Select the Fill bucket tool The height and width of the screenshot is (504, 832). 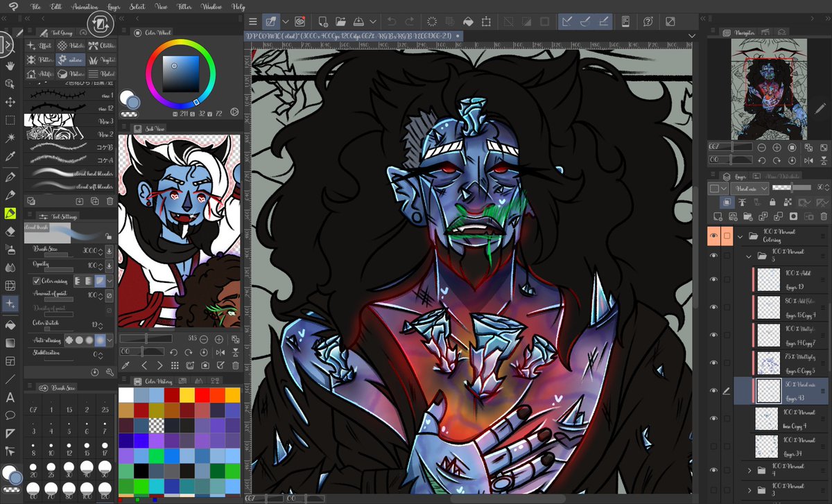click(x=10, y=324)
